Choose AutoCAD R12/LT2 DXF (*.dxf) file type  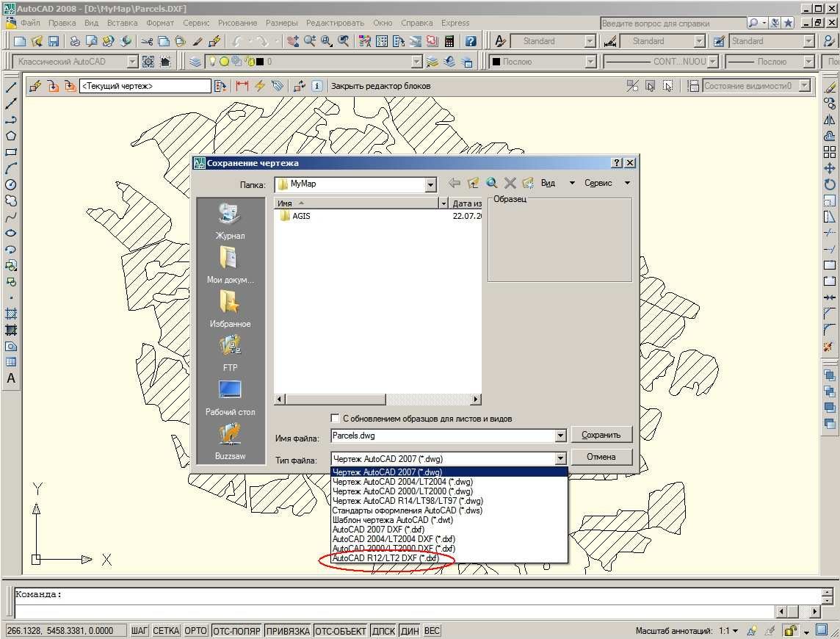[449, 558]
